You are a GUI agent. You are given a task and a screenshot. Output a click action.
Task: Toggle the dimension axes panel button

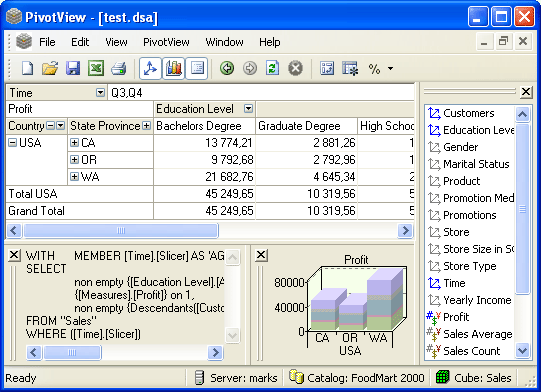click(150, 68)
